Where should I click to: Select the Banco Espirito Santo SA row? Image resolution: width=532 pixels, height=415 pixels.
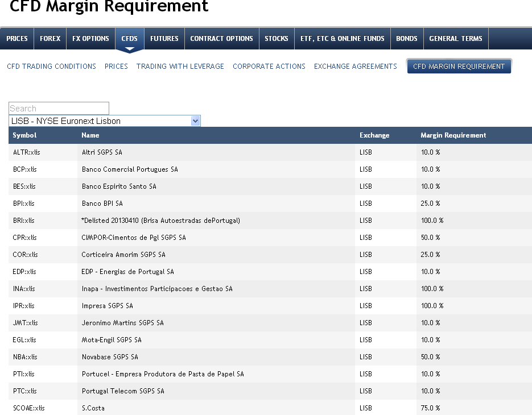[119, 186]
